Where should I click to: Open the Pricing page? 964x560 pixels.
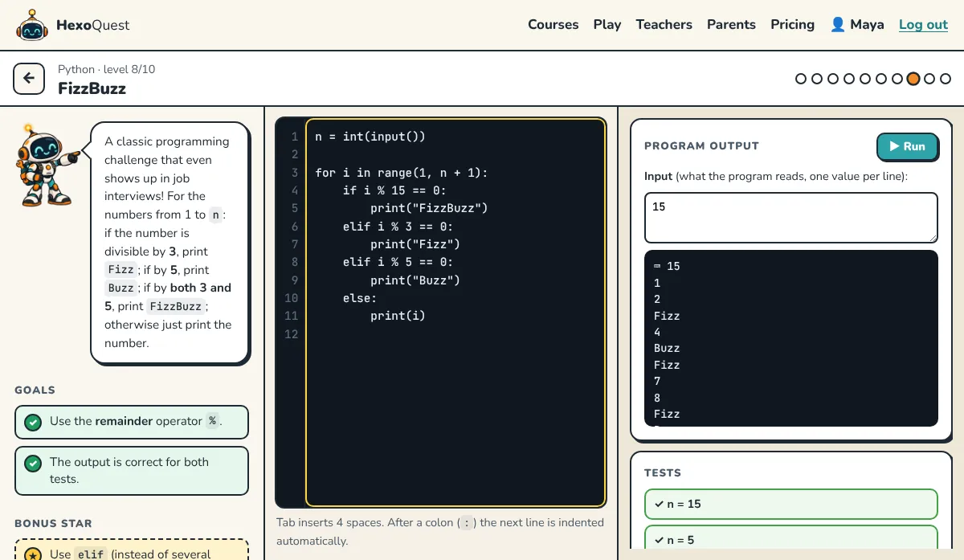click(792, 25)
